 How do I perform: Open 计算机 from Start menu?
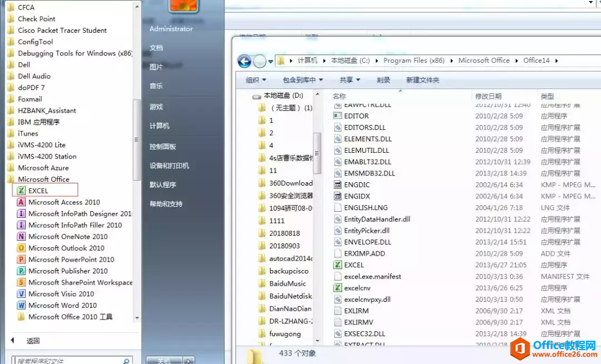click(x=160, y=126)
